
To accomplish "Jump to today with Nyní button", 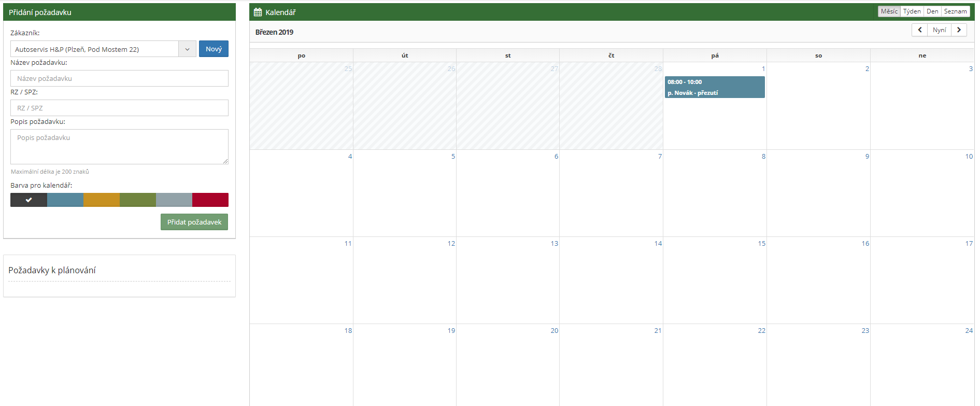I will coord(939,30).
